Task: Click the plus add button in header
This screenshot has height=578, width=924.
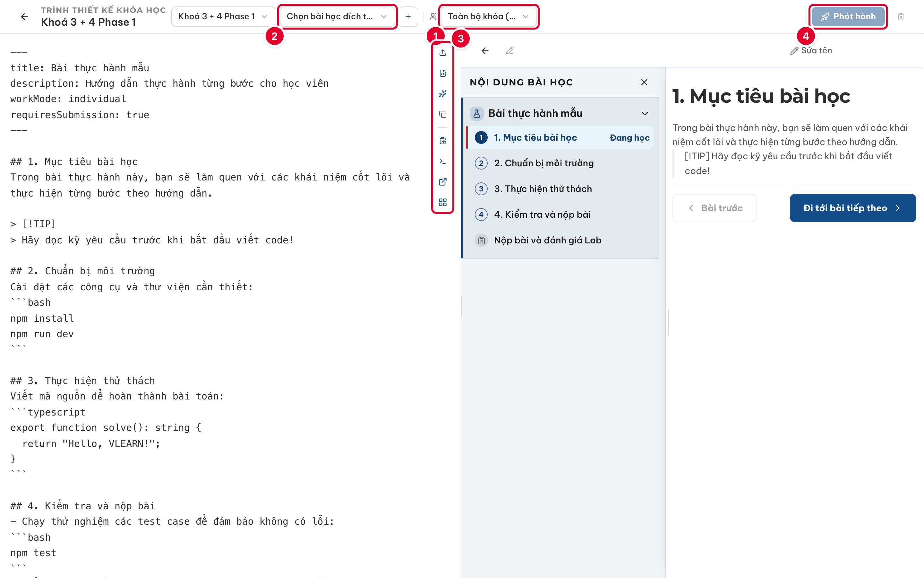Action: point(408,17)
